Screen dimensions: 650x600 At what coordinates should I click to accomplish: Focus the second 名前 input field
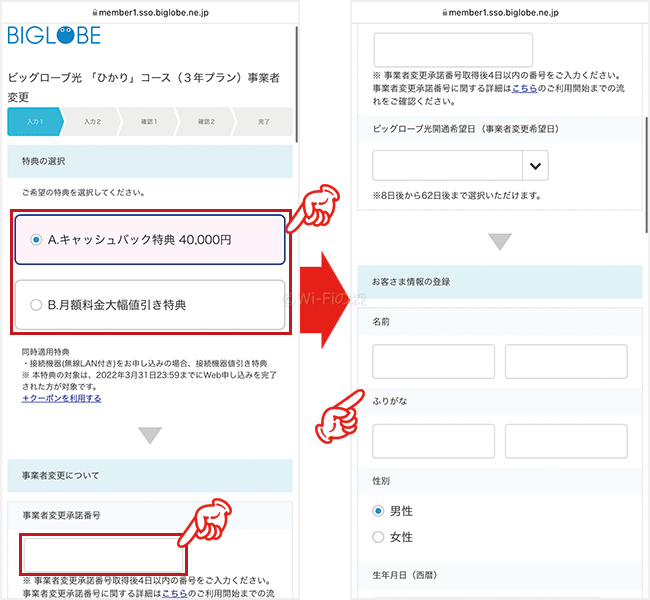point(566,361)
